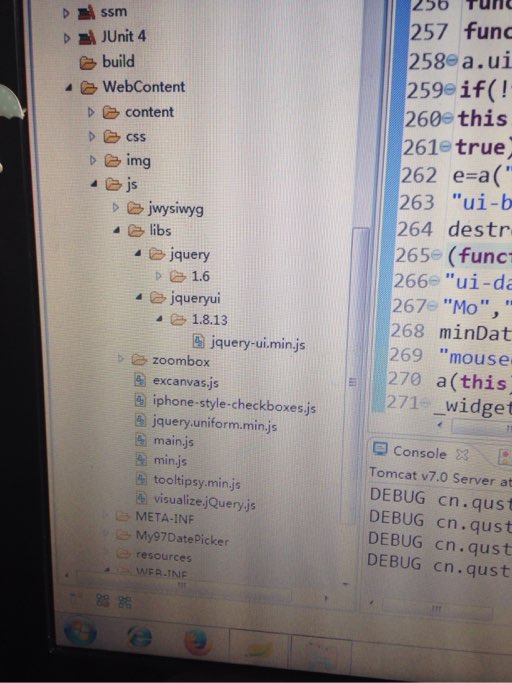Click the ssm library icon
512x683 pixels.
pos(86,13)
